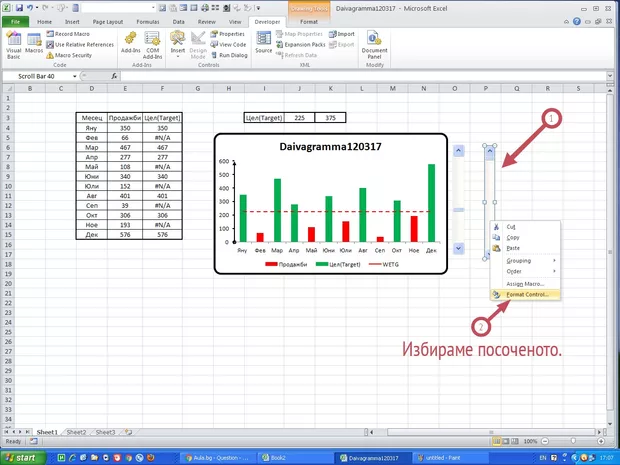
Task: Open Microsoft Excel Help icon
Action: [x=577, y=22]
